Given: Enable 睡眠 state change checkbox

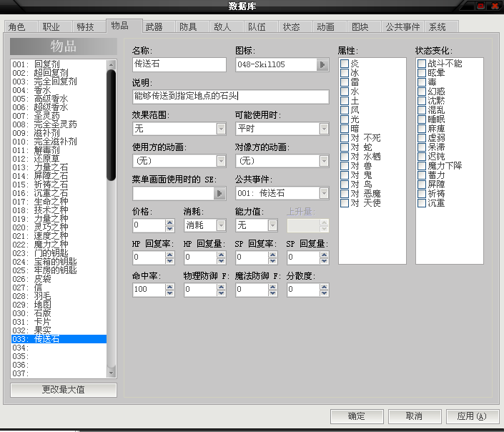Looking at the screenshot, I should tap(422, 119).
